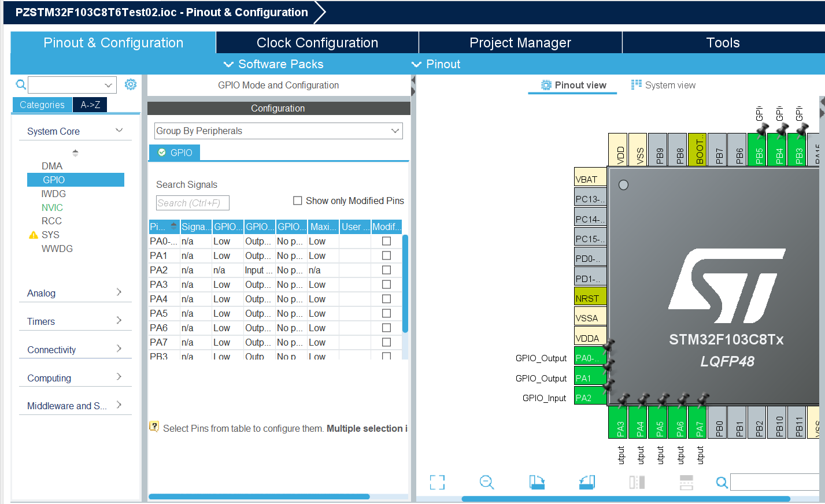Select the Categories tab
Screen dimensions: 825x504
pyautogui.click(x=42, y=105)
